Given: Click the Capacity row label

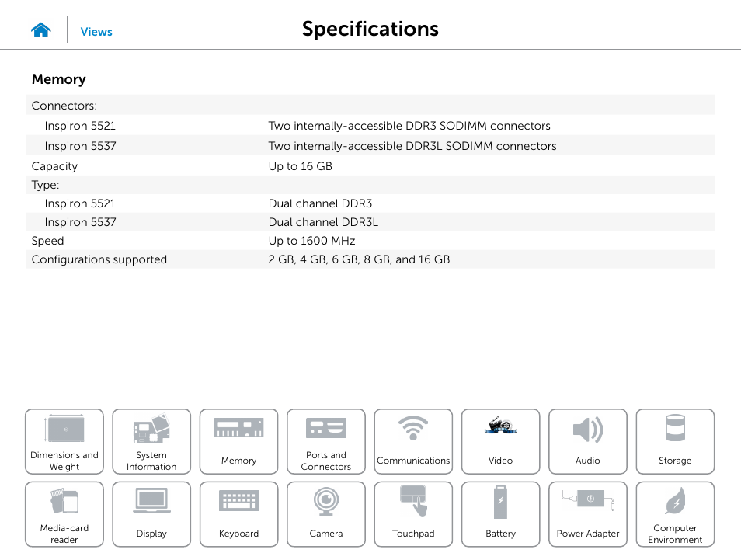Looking at the screenshot, I should pos(54,166).
